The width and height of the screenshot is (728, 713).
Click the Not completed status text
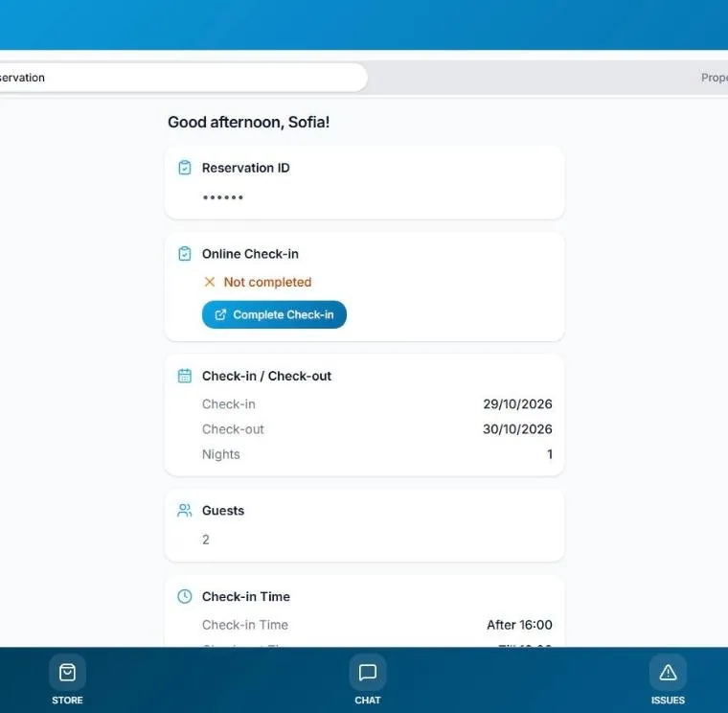coord(267,282)
